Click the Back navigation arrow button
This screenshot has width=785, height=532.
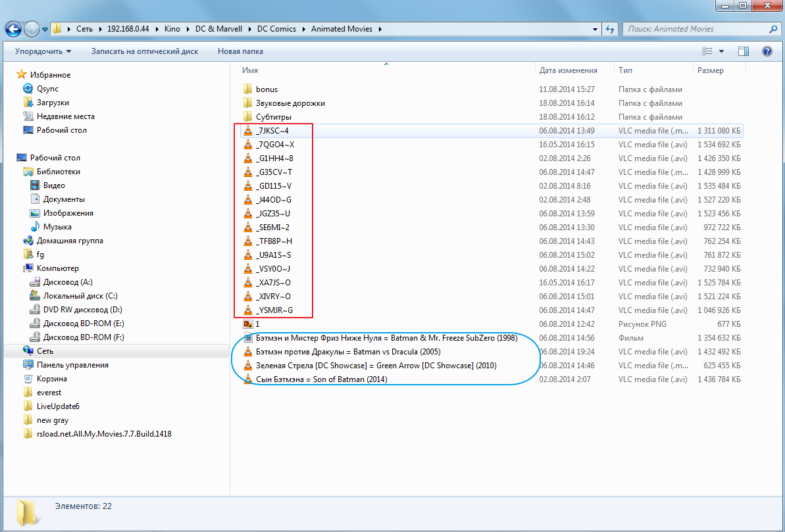[14, 28]
